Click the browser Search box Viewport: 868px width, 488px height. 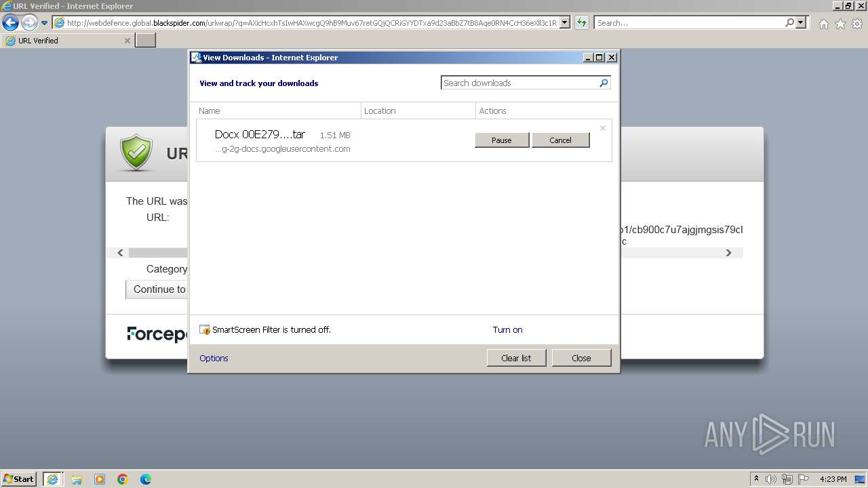[688, 23]
